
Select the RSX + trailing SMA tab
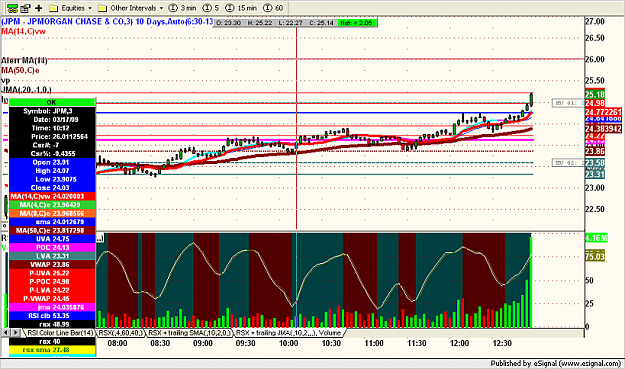[x=189, y=332]
